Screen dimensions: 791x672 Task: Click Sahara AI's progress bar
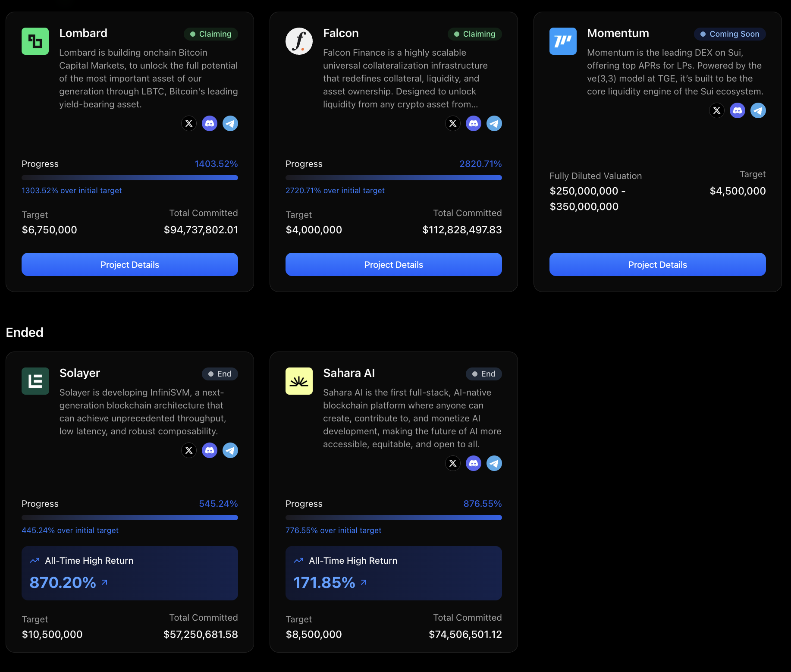[394, 518]
